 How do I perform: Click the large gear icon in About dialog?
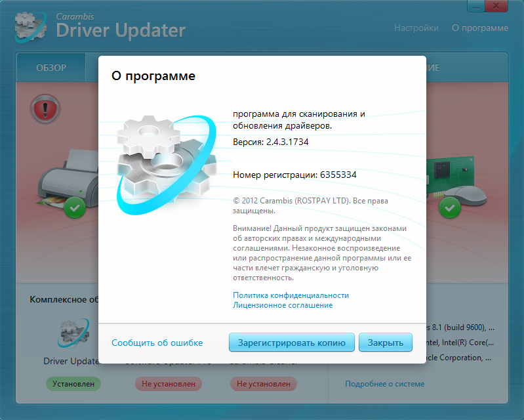pyautogui.click(x=167, y=165)
